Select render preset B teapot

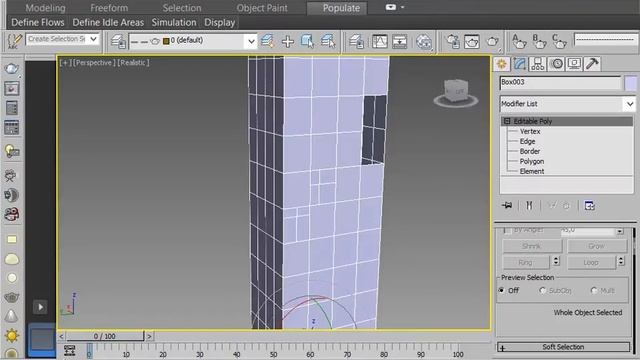tap(539, 41)
